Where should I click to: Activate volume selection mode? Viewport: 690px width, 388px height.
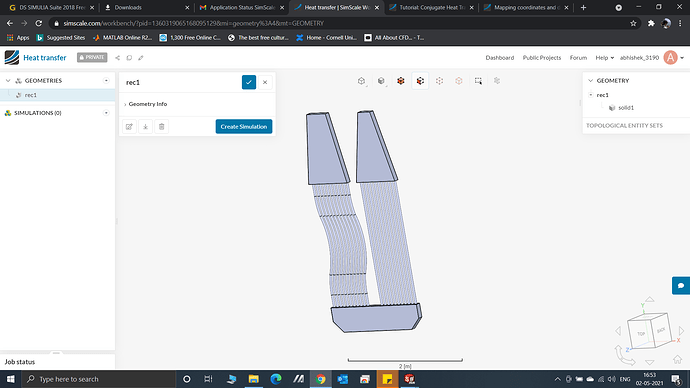click(x=400, y=81)
